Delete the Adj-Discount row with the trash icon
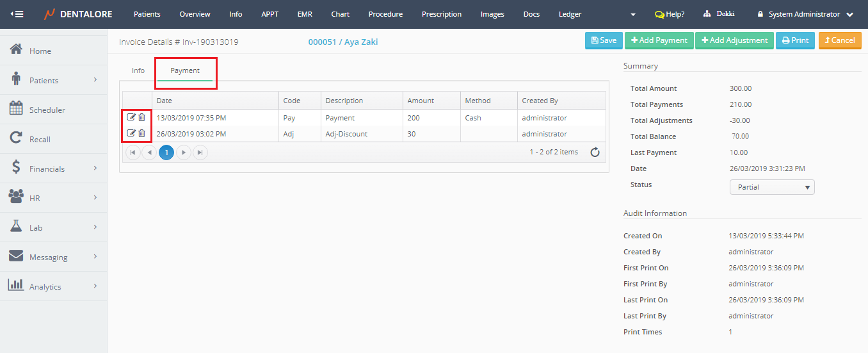Screen dimensions: 868x353 pyautogui.click(x=142, y=133)
